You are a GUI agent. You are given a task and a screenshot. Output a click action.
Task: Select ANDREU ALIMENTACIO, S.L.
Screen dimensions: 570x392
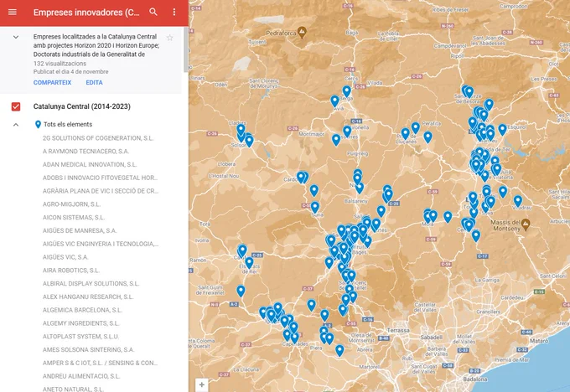[x=81, y=376]
